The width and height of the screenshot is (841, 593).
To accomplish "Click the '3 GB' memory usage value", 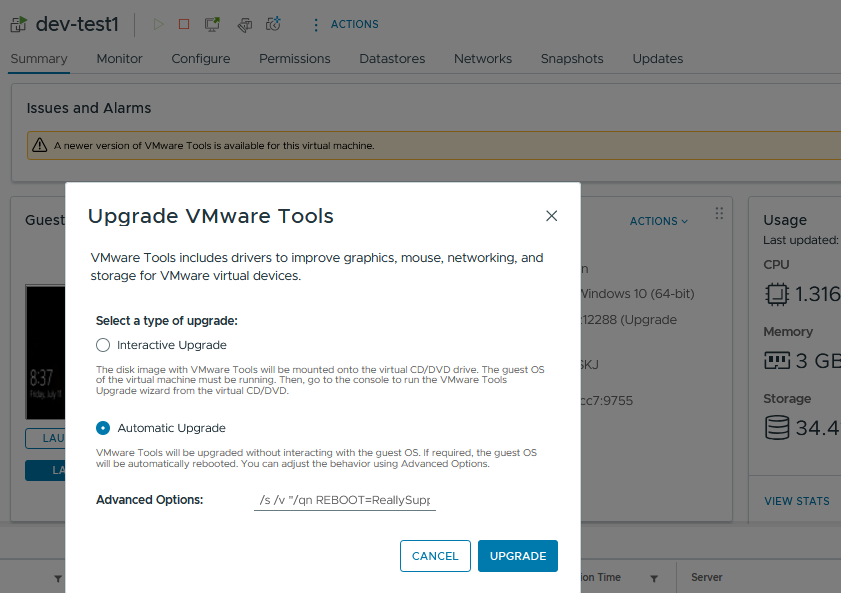I will point(818,361).
